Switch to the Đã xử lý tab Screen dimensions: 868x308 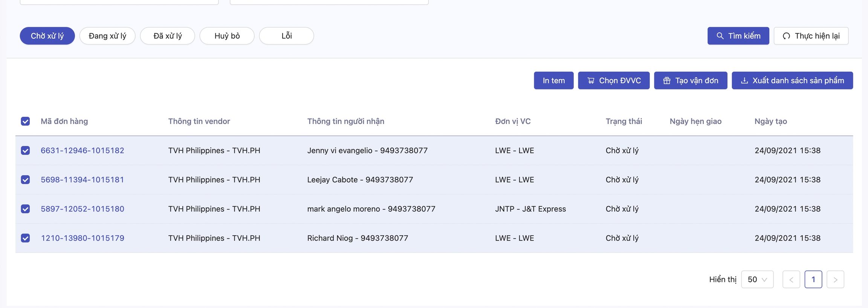coord(167,36)
